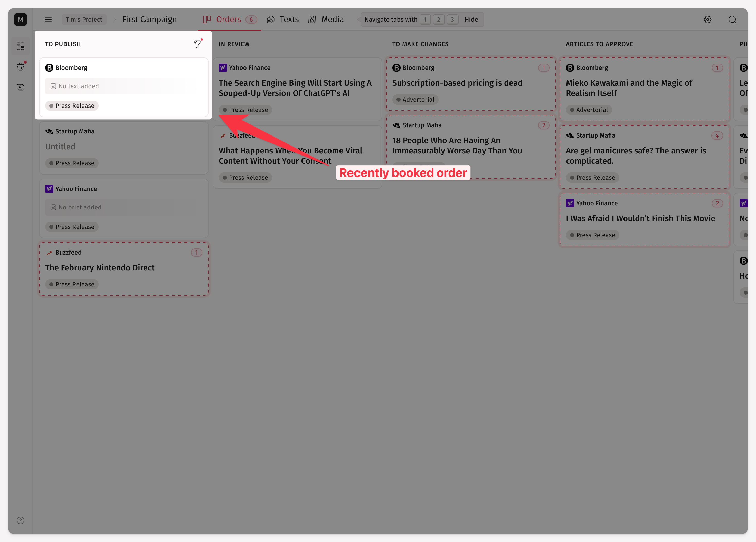Open the hamburger menu icon
The height and width of the screenshot is (542, 756).
click(x=48, y=19)
